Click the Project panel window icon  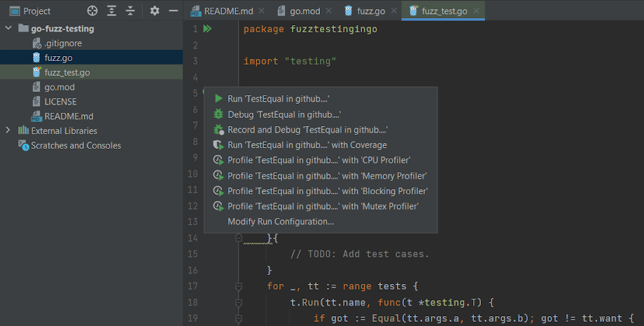pos(15,11)
